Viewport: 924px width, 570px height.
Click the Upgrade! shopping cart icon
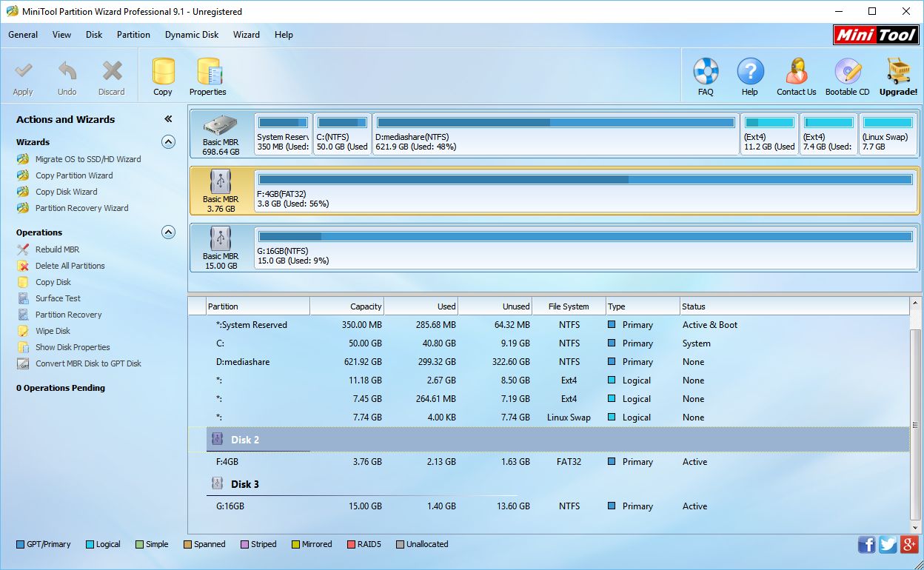(898, 72)
